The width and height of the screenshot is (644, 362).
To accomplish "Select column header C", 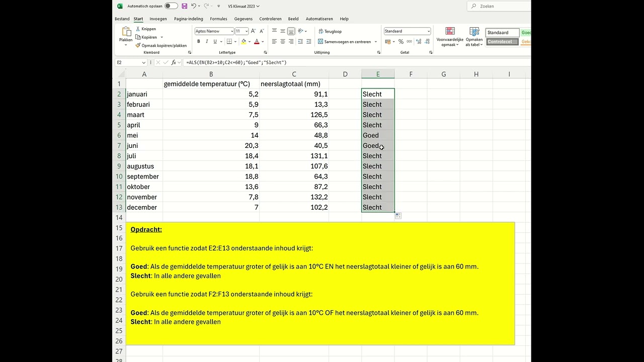I will coord(294,74).
